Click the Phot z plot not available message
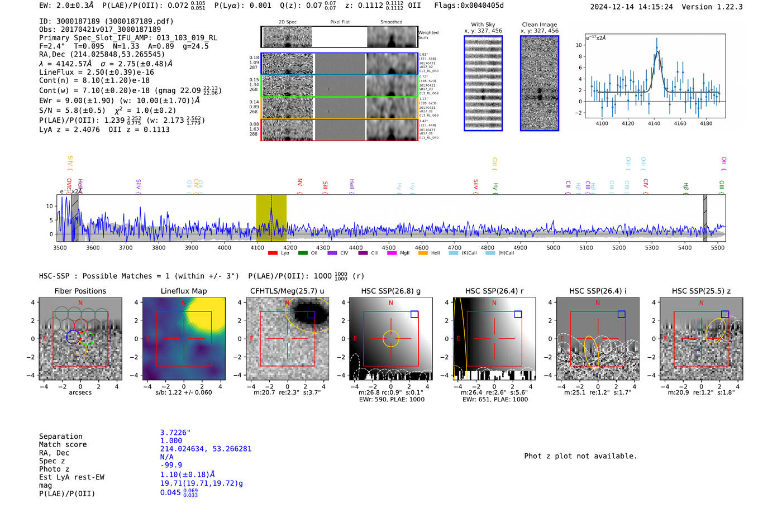782x532 pixels. click(x=580, y=456)
